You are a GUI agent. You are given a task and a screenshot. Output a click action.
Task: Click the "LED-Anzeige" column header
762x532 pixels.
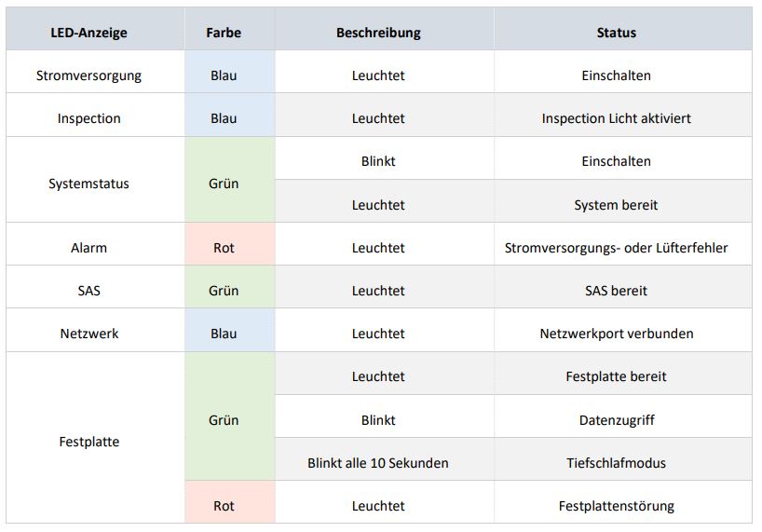point(88,33)
